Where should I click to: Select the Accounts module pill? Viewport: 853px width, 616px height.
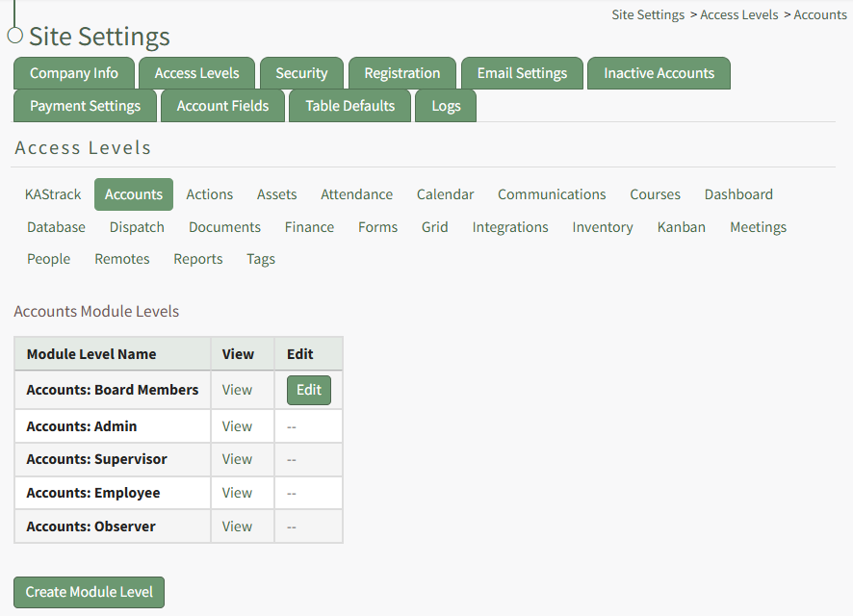[x=134, y=194]
